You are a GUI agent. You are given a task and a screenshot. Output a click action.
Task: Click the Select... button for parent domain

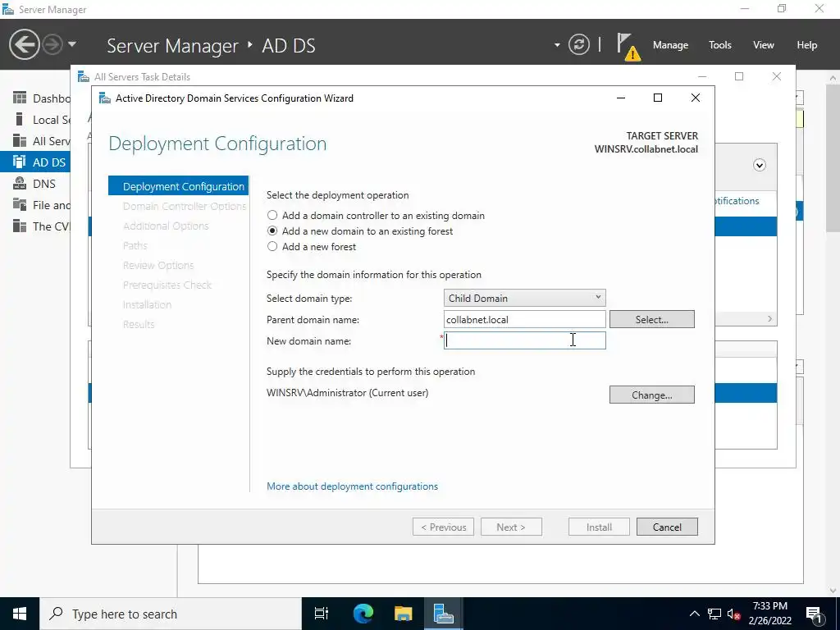(x=651, y=319)
